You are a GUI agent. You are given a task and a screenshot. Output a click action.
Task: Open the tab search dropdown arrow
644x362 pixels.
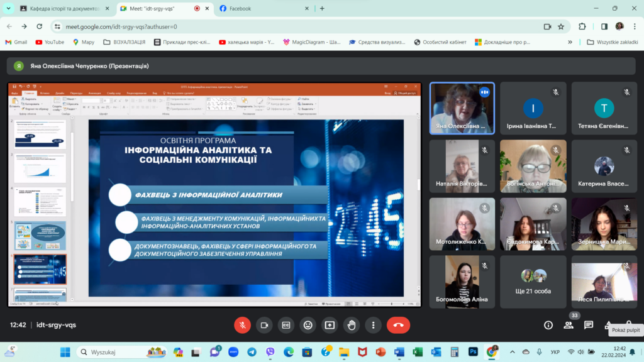point(8,9)
